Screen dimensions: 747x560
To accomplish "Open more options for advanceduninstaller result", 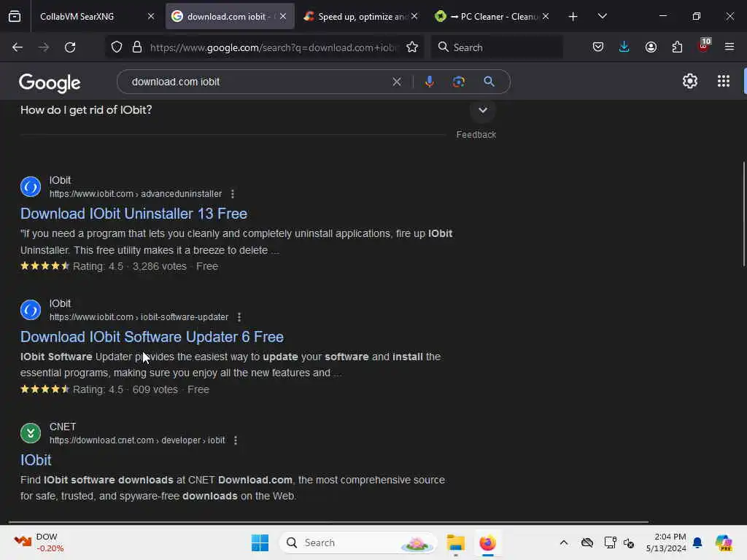I will point(233,194).
